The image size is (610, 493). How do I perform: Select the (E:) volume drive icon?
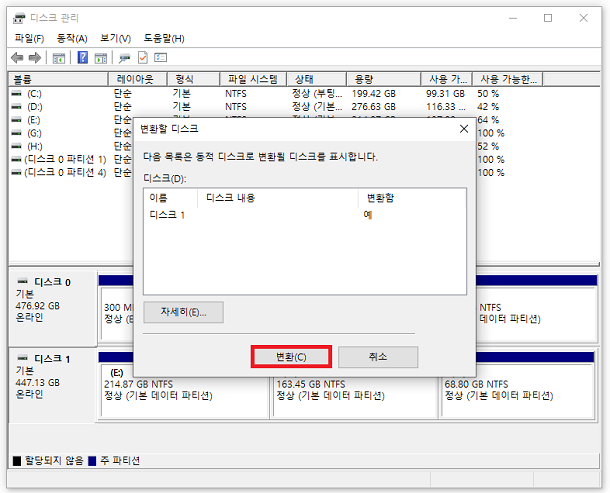tap(16, 120)
